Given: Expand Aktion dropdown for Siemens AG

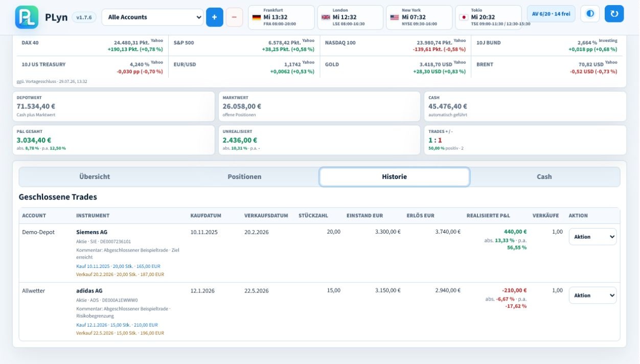Looking at the screenshot, I should point(592,237).
